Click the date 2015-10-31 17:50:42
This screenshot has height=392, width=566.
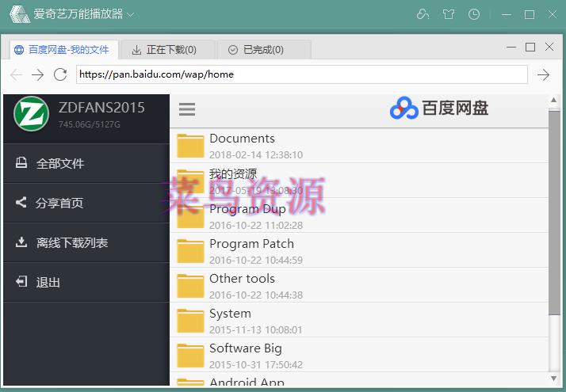tap(256, 365)
